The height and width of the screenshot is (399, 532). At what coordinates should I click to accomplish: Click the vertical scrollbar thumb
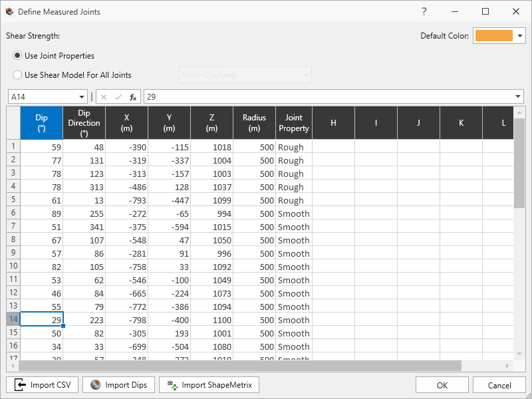(519, 163)
